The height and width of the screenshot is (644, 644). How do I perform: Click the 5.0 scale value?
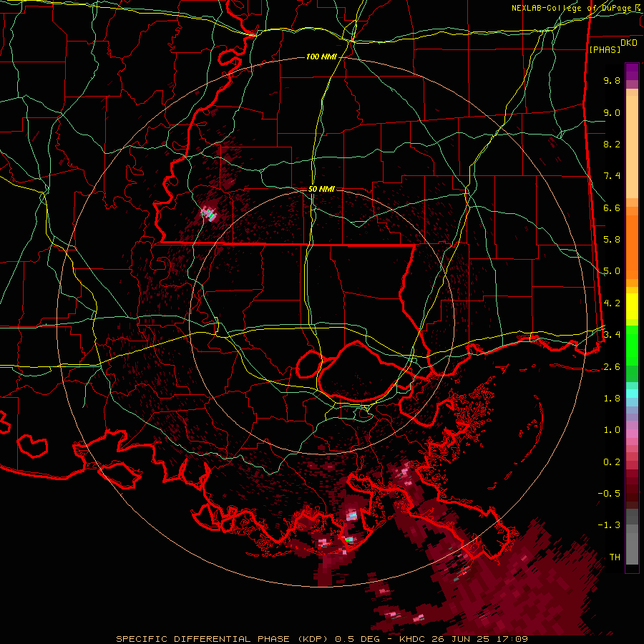click(612, 271)
